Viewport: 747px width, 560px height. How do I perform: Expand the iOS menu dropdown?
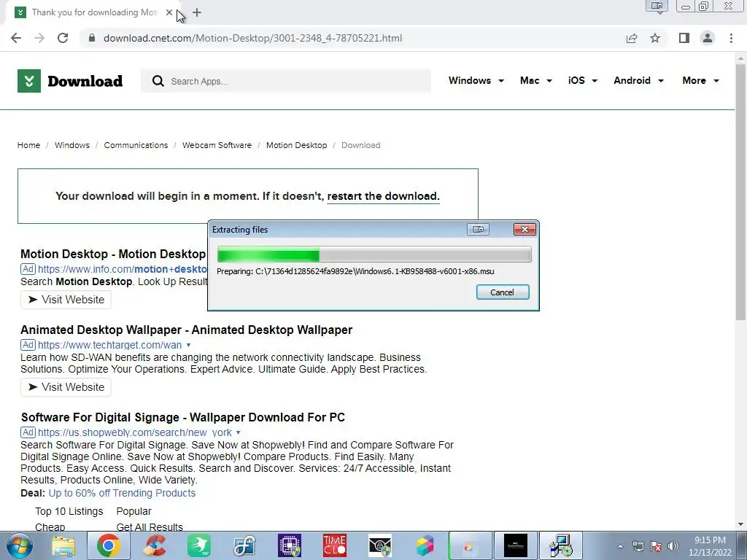pos(582,80)
